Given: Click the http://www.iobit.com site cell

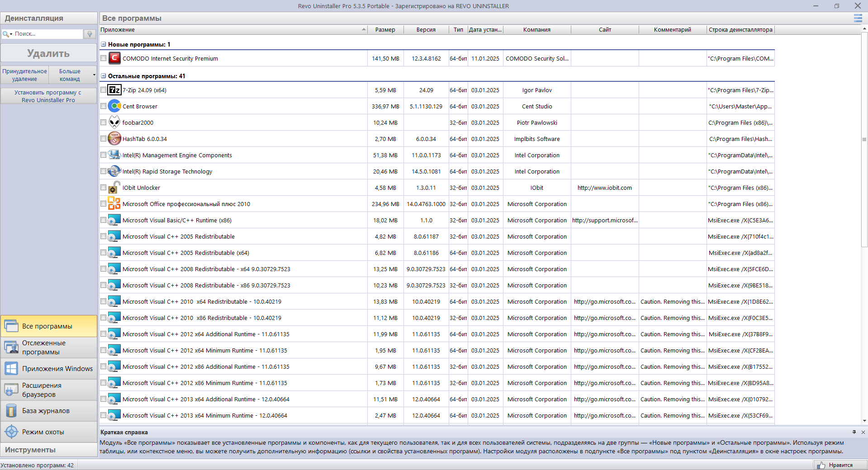Looking at the screenshot, I should click(605, 188).
